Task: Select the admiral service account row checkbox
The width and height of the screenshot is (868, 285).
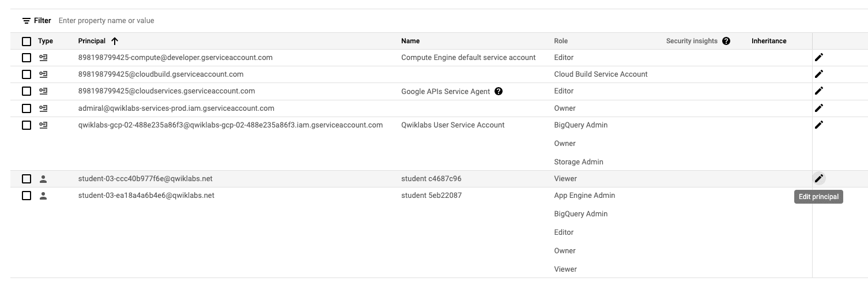Action: click(x=27, y=108)
